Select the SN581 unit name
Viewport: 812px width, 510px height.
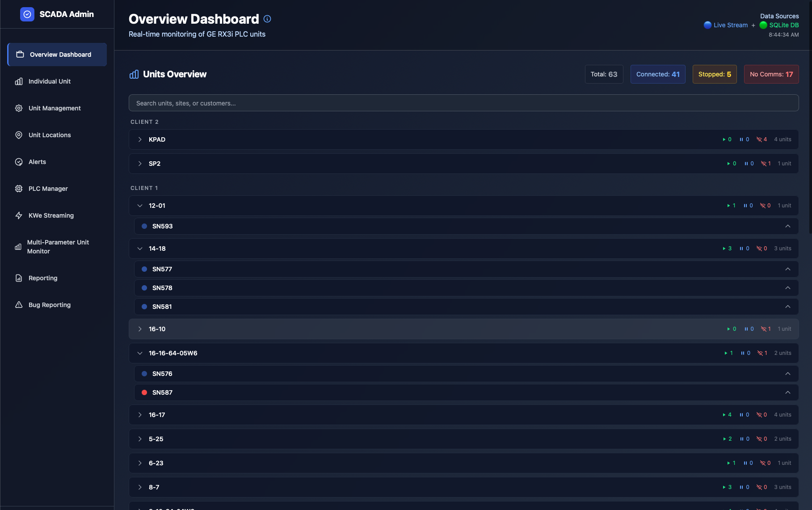[x=162, y=307]
